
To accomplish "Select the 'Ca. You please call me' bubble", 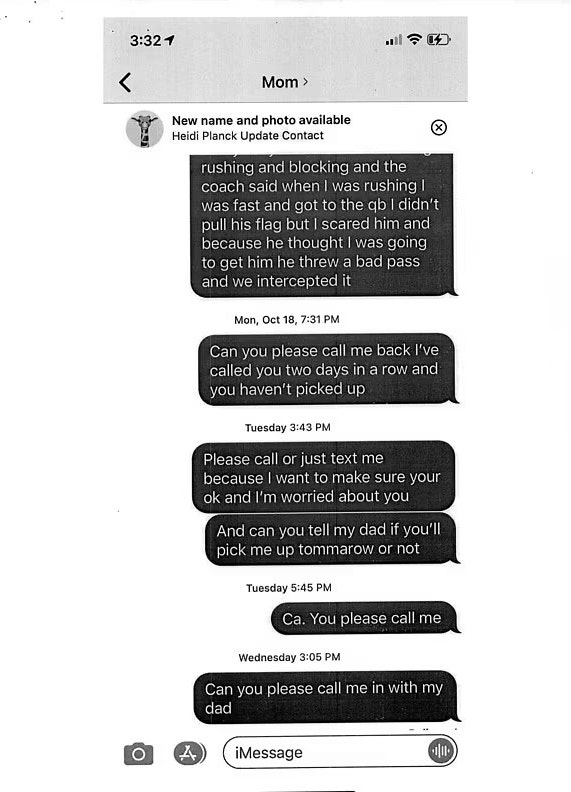I will click(x=365, y=618).
